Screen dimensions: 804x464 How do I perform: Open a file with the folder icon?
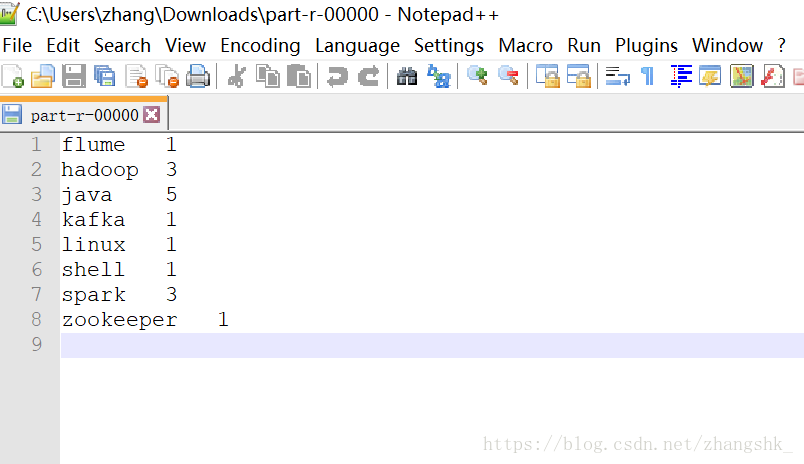click(x=43, y=76)
